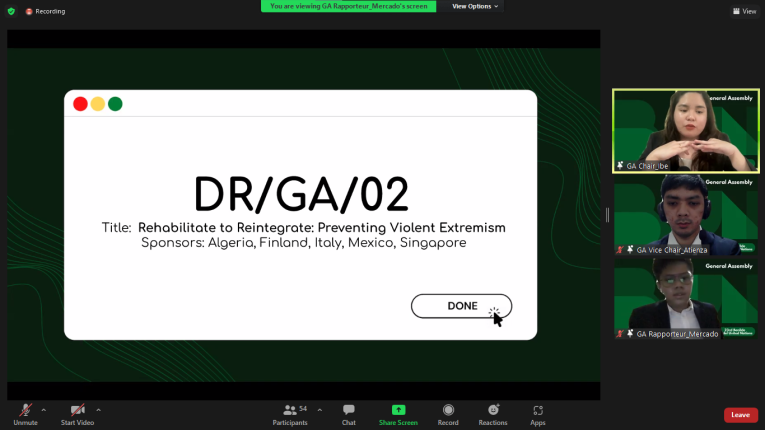Click the divider handle beside the video panel
Viewport: 765px width, 430px height.
pos(607,215)
